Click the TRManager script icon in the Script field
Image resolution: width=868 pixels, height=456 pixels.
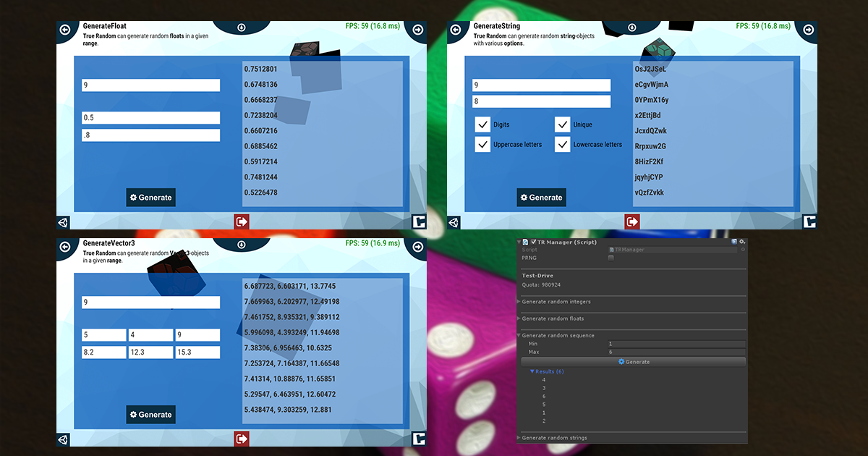tap(611, 249)
